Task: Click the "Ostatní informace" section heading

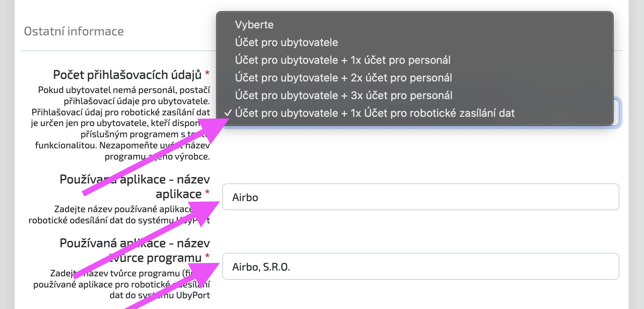Action: [74, 31]
